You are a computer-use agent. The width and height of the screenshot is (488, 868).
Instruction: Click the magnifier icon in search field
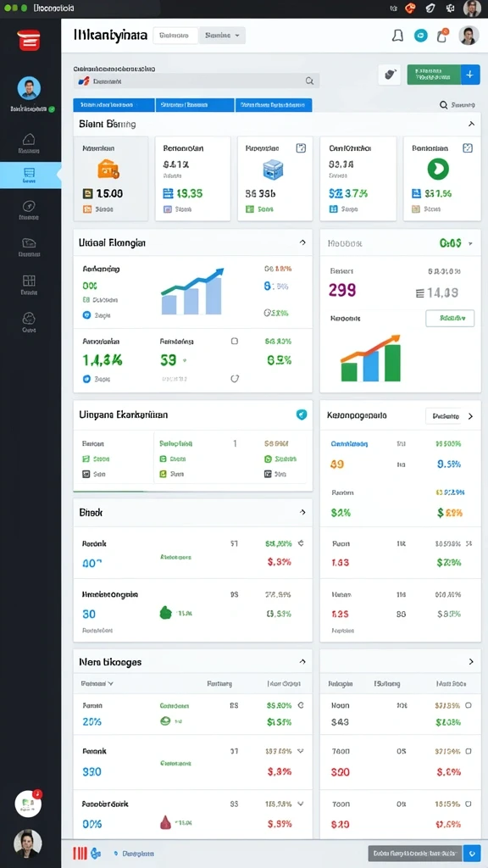click(x=310, y=81)
